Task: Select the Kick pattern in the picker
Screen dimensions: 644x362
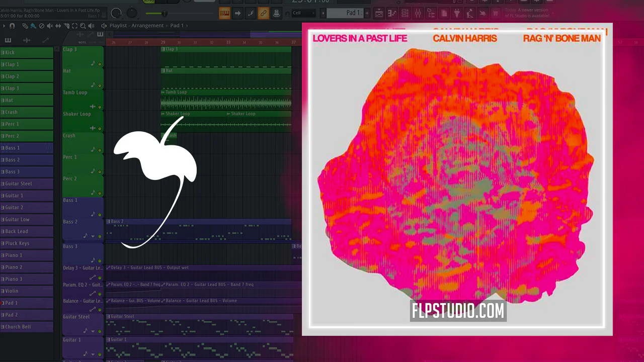Action: pyautogui.click(x=27, y=52)
